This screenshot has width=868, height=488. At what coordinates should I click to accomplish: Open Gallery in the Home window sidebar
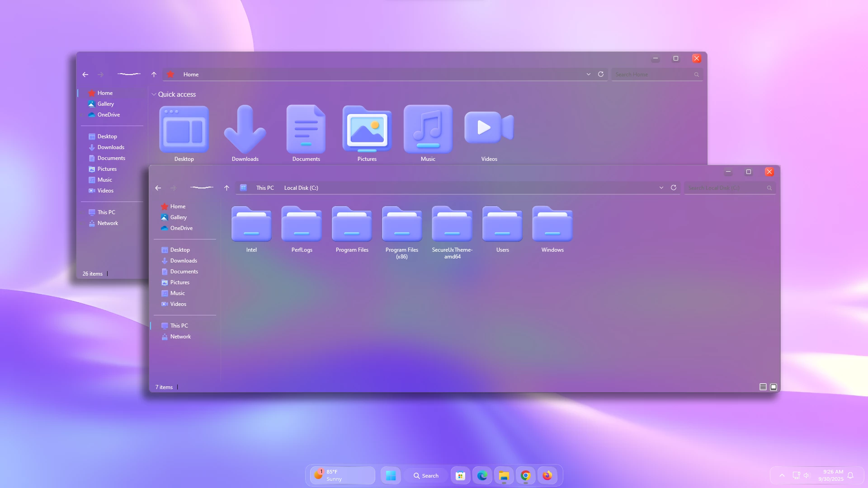(105, 104)
